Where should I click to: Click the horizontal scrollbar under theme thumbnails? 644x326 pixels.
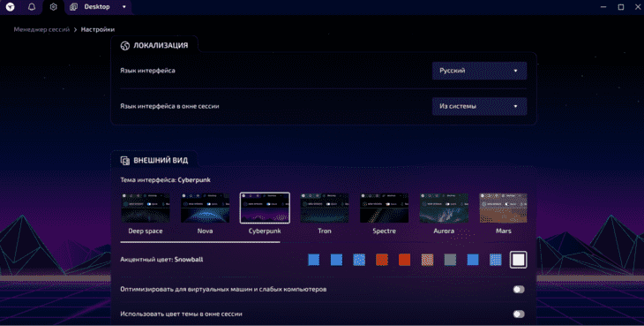point(200,242)
